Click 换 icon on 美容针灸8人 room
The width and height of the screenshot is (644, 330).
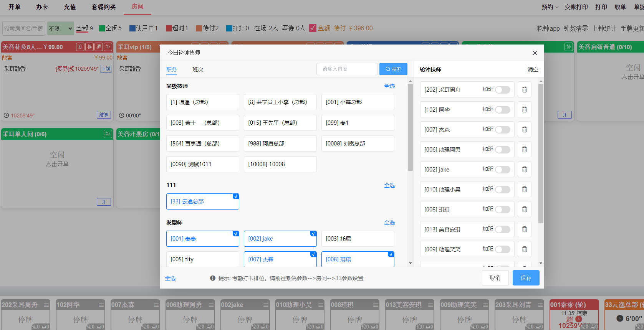coord(89,47)
